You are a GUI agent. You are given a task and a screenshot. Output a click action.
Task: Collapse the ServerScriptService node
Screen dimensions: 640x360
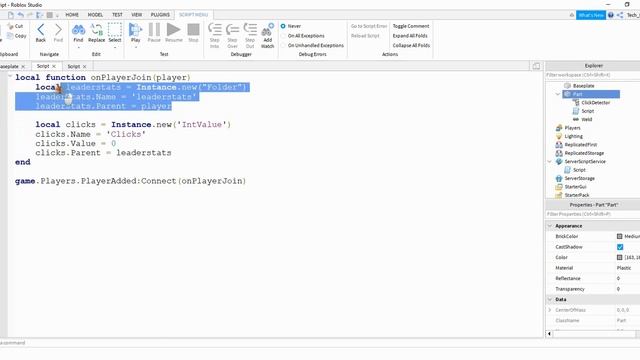pos(549,162)
